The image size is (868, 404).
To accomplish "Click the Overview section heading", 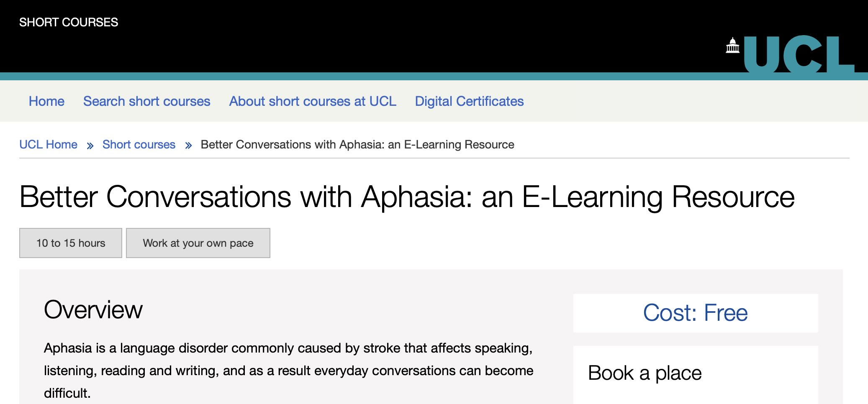I will point(93,310).
